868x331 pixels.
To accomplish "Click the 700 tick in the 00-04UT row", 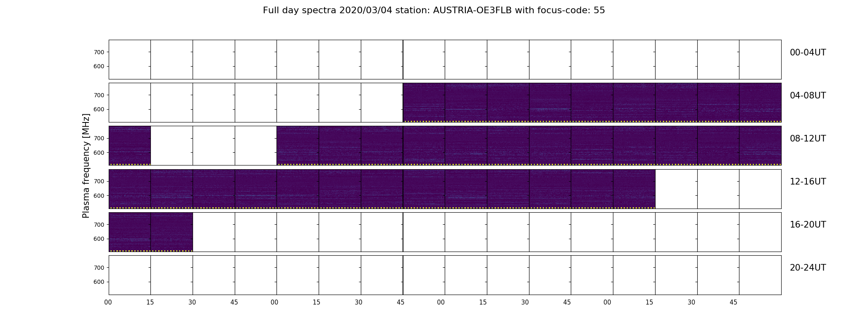I will click(99, 52).
